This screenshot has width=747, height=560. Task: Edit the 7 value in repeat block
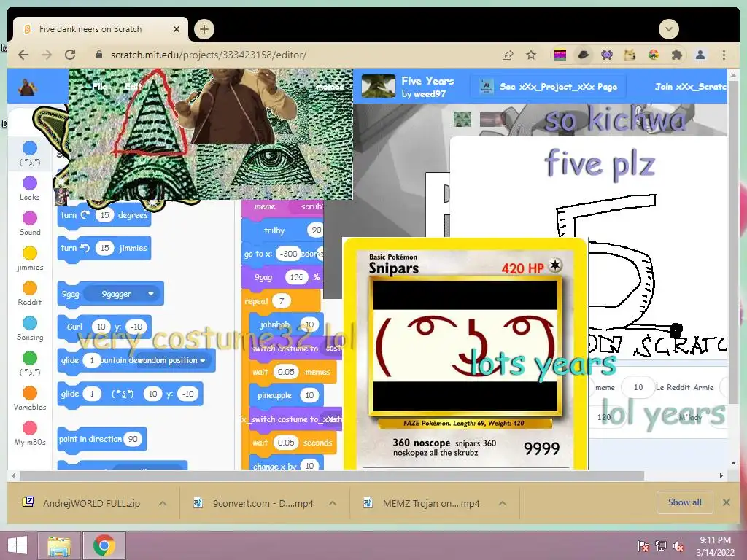(x=282, y=301)
